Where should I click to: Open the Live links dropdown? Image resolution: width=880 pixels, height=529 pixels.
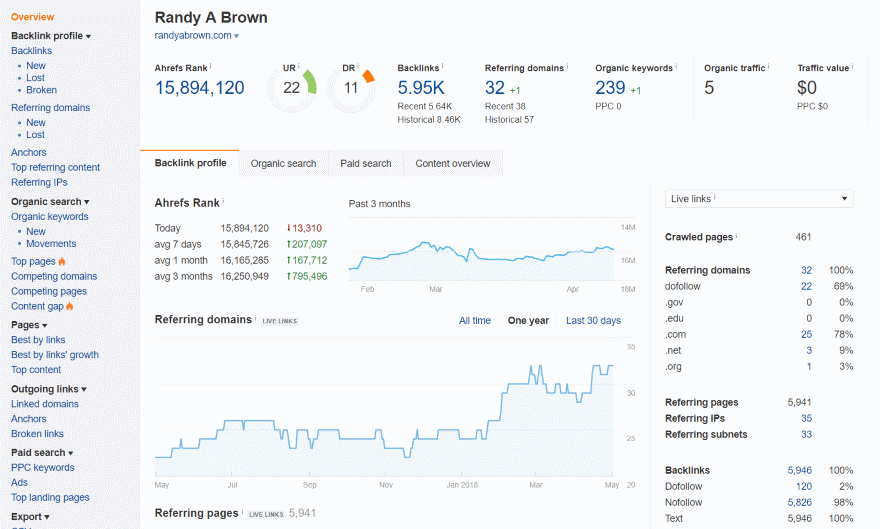click(759, 199)
